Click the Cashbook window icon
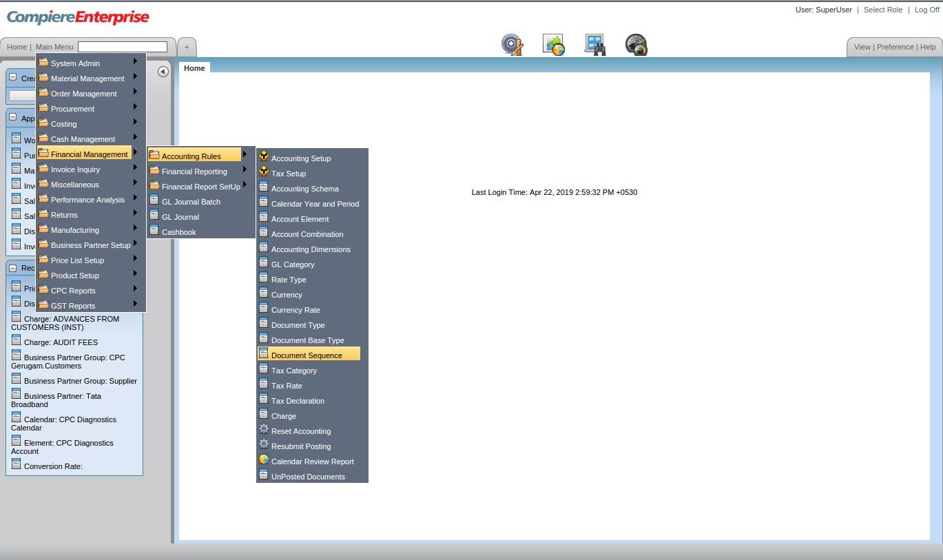The image size is (943, 560). pyautogui.click(x=154, y=231)
